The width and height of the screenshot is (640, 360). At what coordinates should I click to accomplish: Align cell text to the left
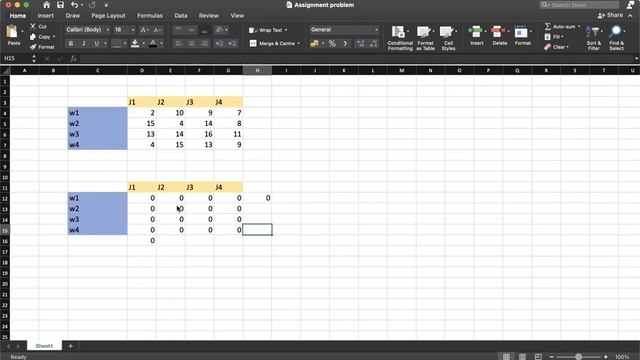[x=178, y=43]
